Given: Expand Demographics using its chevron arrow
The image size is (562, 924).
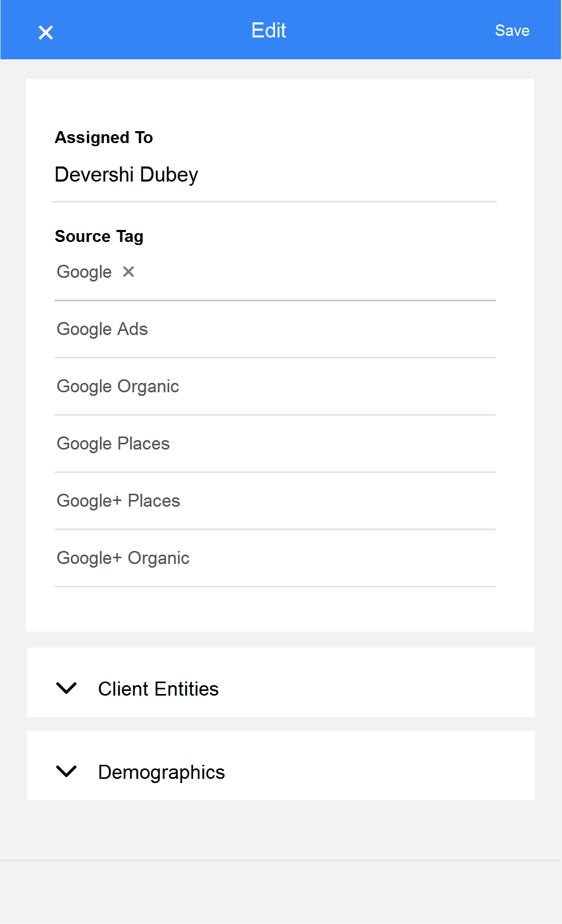Looking at the screenshot, I should click(x=66, y=771).
